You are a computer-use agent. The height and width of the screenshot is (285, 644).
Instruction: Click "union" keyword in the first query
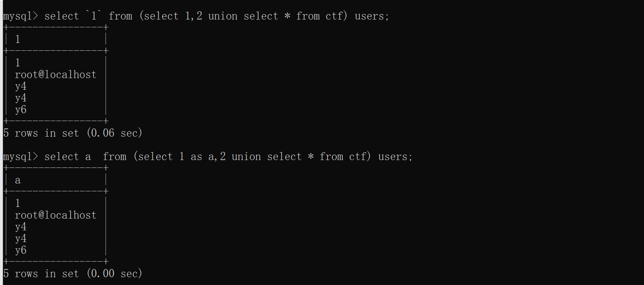pos(223,16)
